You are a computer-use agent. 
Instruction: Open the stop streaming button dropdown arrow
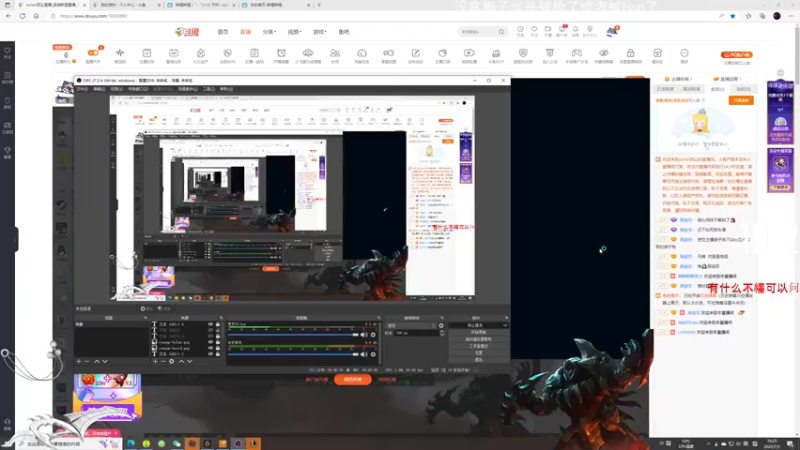(x=505, y=326)
